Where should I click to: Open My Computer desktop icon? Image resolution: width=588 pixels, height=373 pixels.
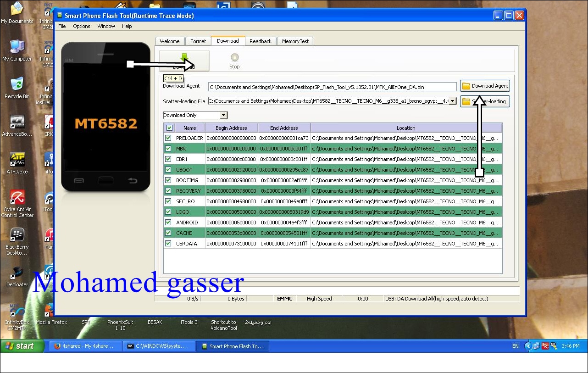[x=17, y=50]
